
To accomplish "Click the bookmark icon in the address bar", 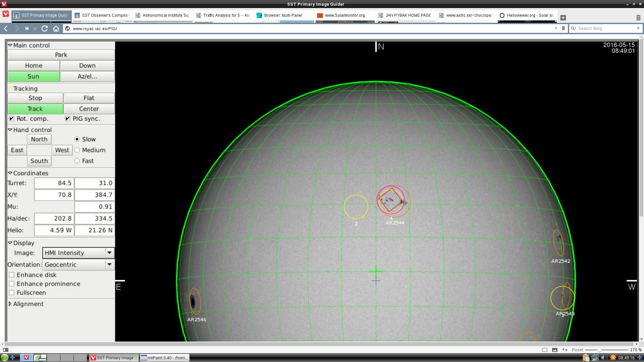I will tap(563, 28).
